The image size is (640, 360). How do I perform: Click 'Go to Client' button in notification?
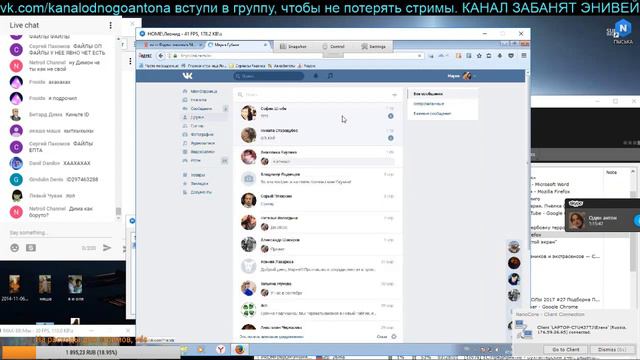565,350
